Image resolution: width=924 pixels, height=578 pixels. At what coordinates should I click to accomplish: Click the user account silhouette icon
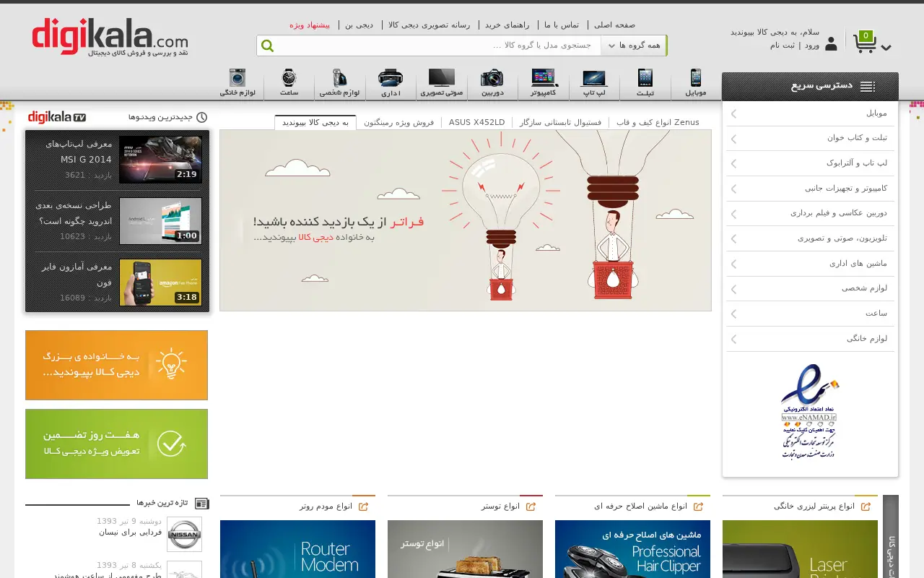[831, 44]
